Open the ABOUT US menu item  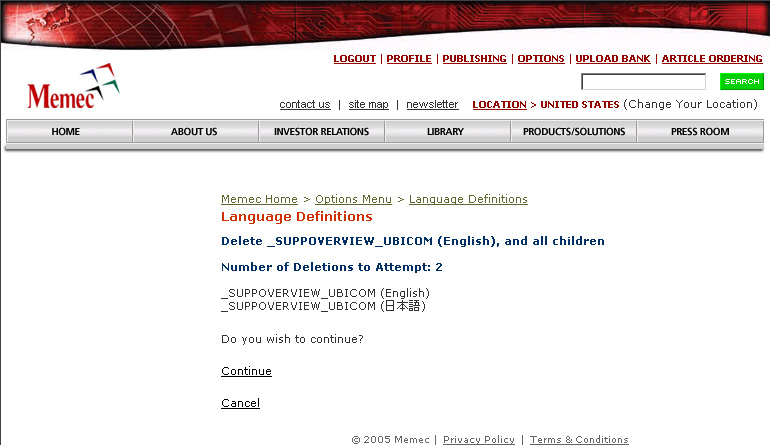coord(194,132)
